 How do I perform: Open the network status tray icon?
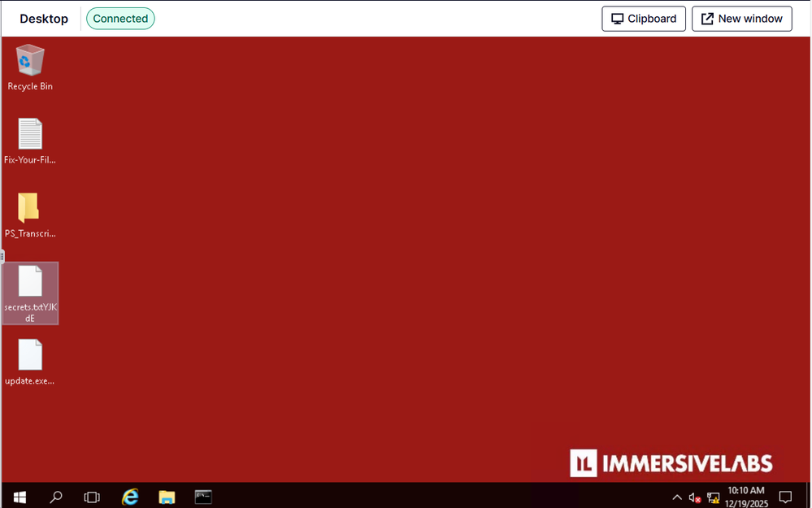714,497
